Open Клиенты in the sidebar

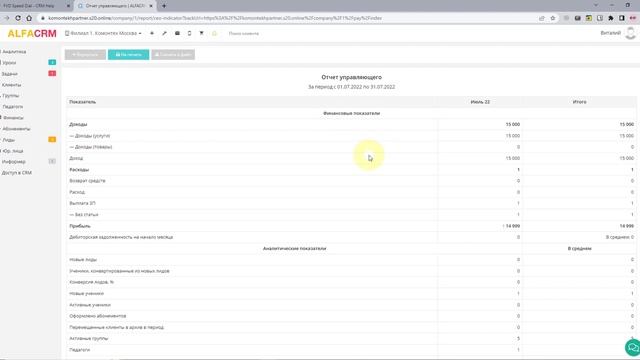11,85
